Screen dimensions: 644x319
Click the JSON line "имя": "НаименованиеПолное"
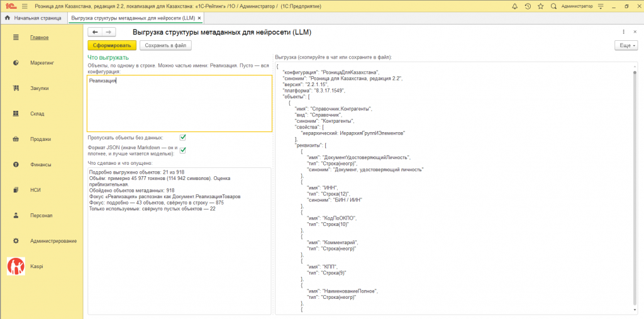coord(342,291)
